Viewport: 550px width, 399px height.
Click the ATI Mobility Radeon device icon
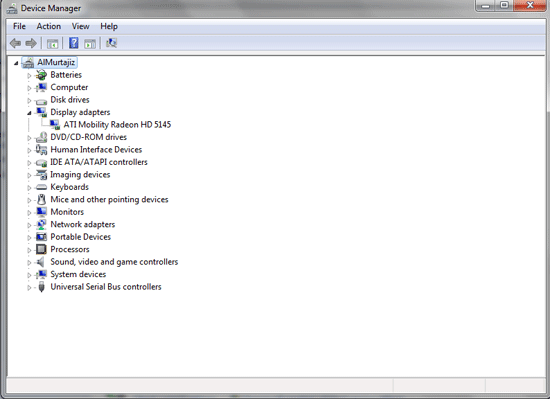(55, 125)
